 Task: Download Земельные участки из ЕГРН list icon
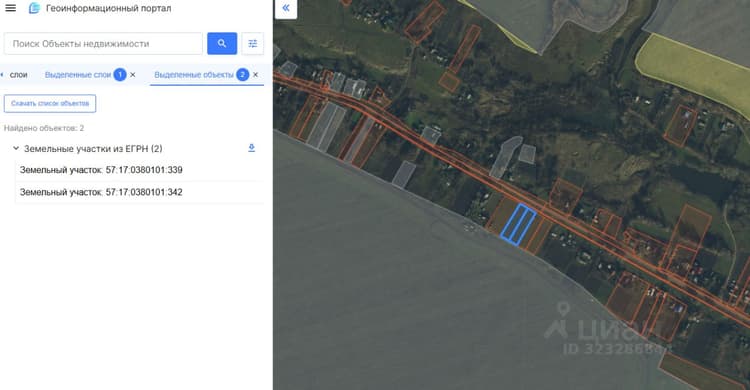click(252, 148)
